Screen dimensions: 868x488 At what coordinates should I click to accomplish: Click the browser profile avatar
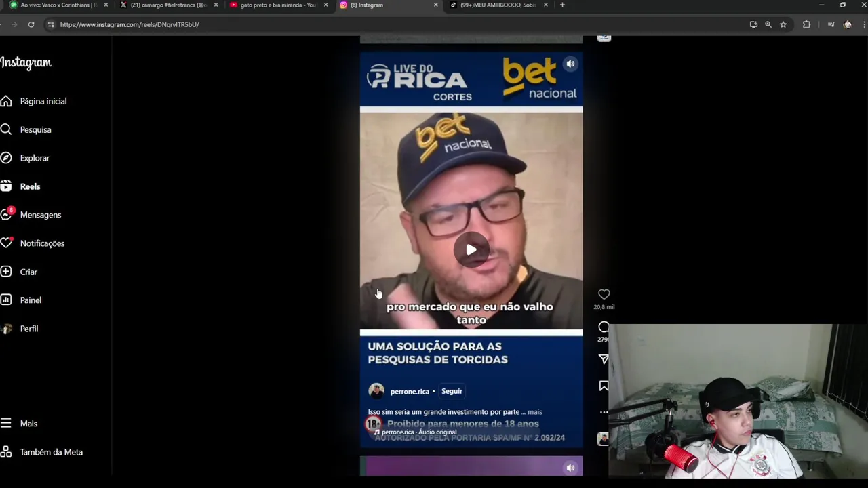847,24
